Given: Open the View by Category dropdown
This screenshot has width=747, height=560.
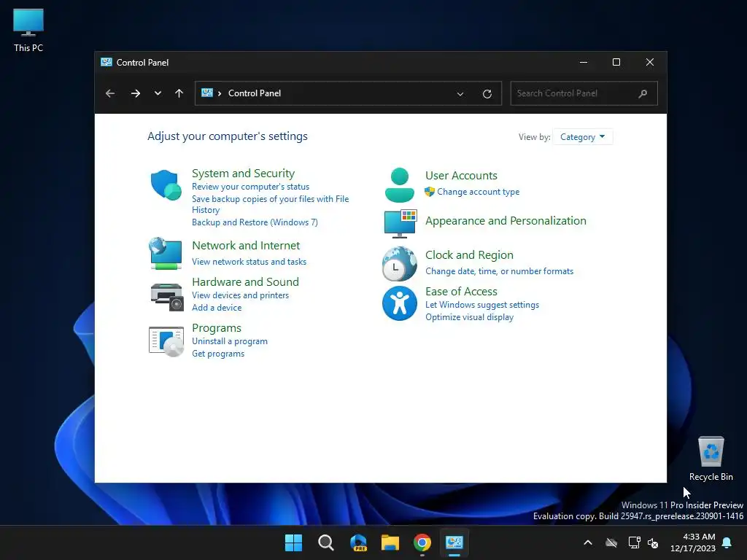Looking at the screenshot, I should 582,137.
